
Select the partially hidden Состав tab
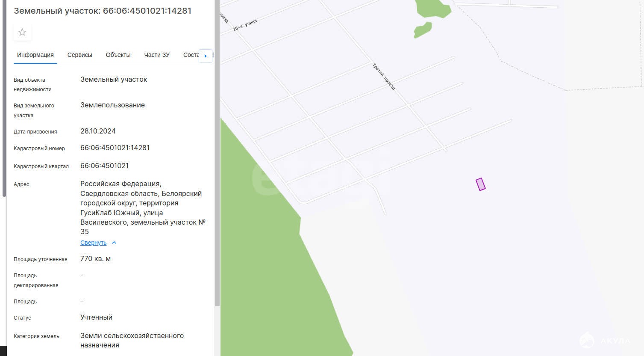pyautogui.click(x=191, y=55)
